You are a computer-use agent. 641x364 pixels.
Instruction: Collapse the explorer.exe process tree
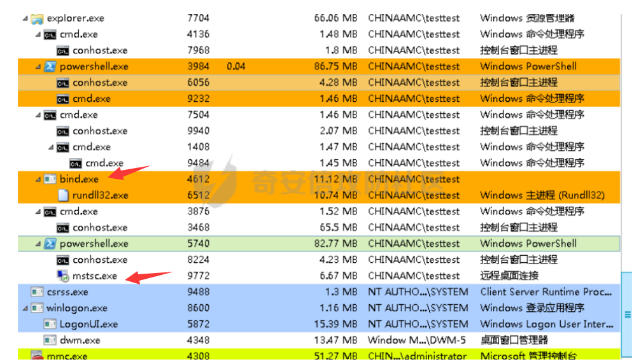(25, 18)
